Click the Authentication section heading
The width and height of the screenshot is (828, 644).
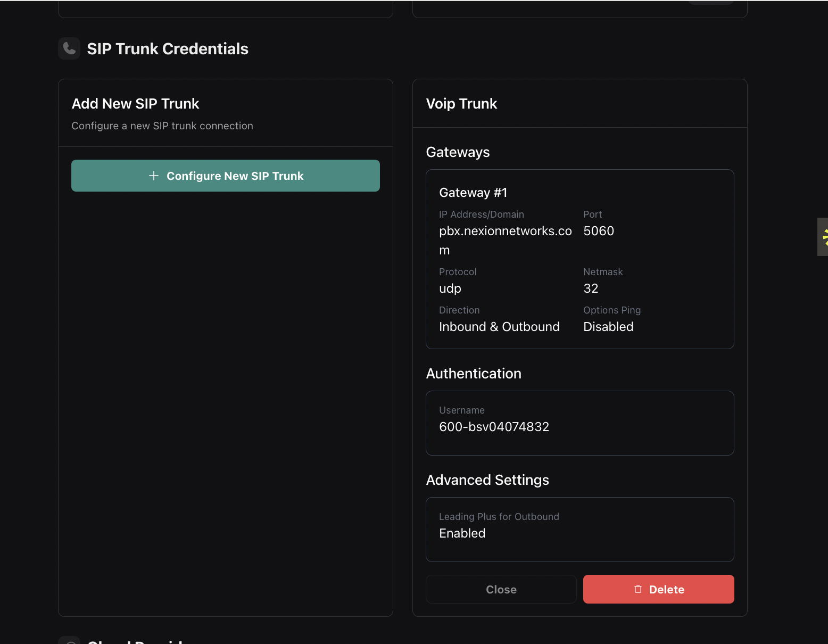click(473, 373)
